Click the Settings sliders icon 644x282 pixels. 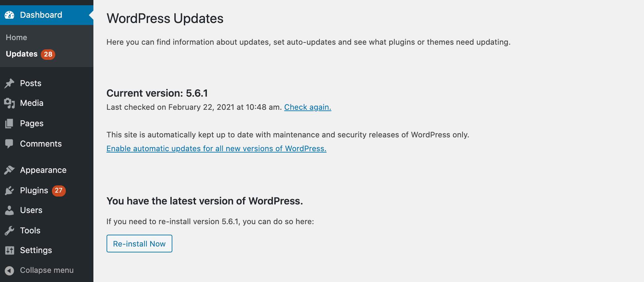(10, 250)
